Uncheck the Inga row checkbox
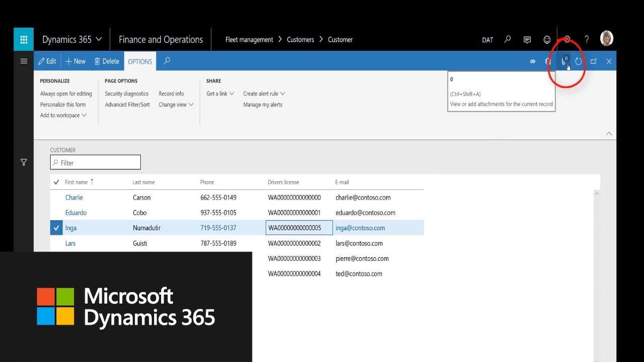Viewport: 644px width, 362px height. click(x=56, y=228)
